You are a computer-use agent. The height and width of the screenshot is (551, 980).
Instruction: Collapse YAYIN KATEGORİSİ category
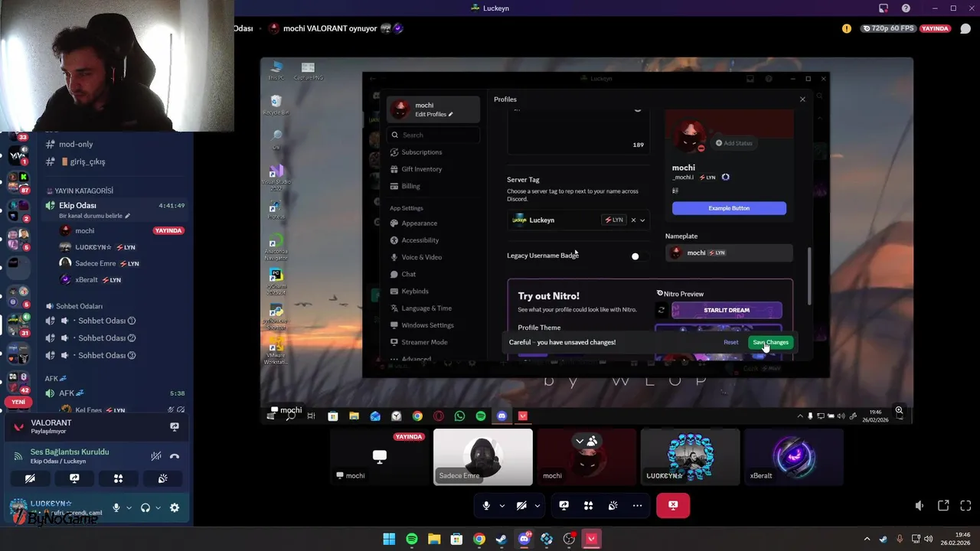pyautogui.click(x=80, y=191)
